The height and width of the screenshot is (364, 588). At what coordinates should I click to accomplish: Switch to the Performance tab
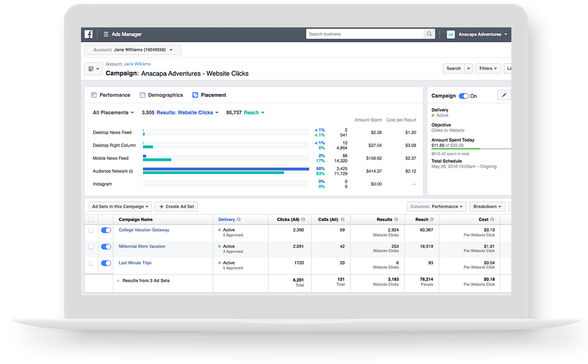[x=111, y=95]
